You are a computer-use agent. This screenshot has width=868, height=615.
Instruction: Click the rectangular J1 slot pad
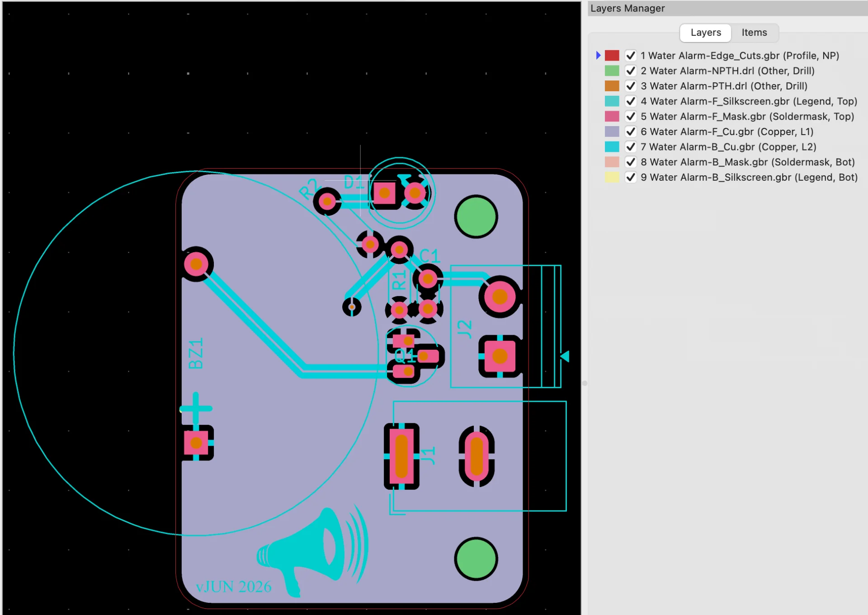[401, 456]
